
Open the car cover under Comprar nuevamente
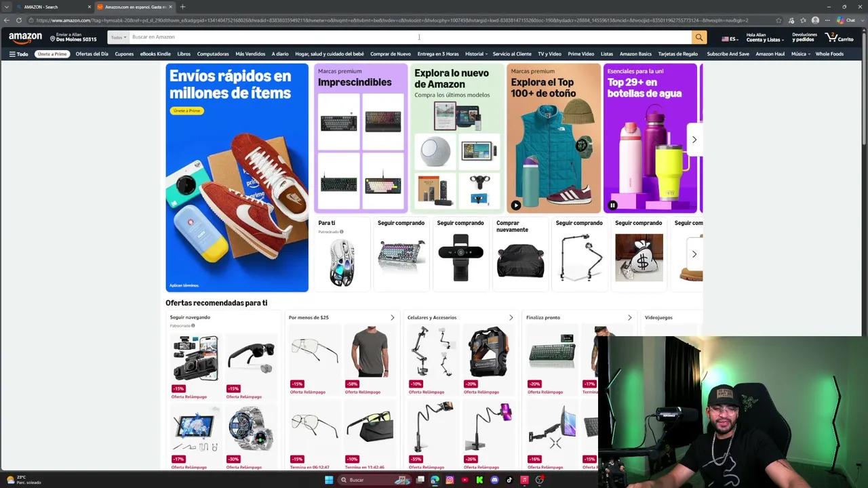[x=520, y=261]
